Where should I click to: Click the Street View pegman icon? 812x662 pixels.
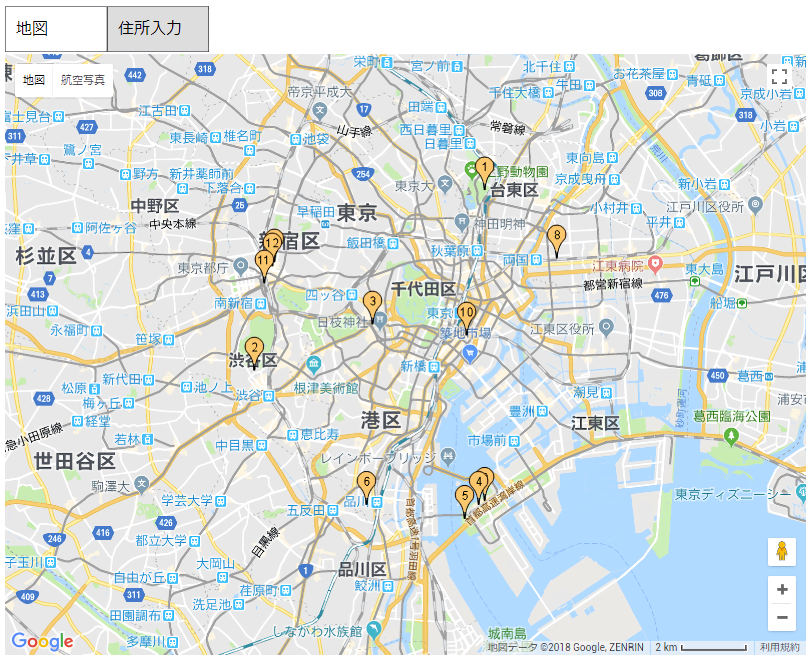(782, 551)
